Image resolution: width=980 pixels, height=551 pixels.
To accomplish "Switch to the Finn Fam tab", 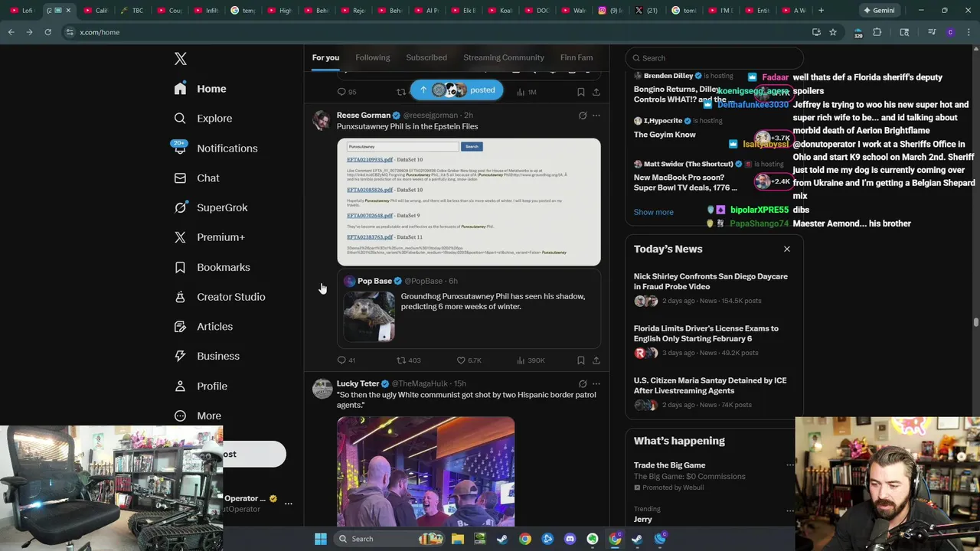I will click(x=577, y=57).
